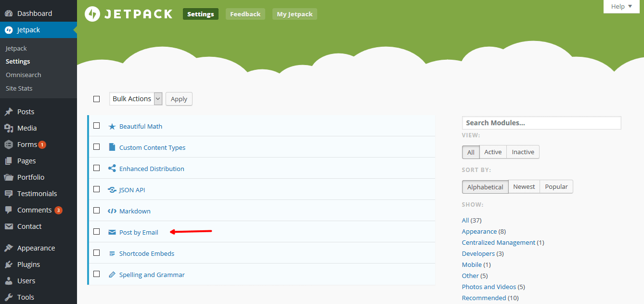Open the My Jetpack tab
Image resolution: width=644 pixels, height=304 pixels.
(295, 14)
